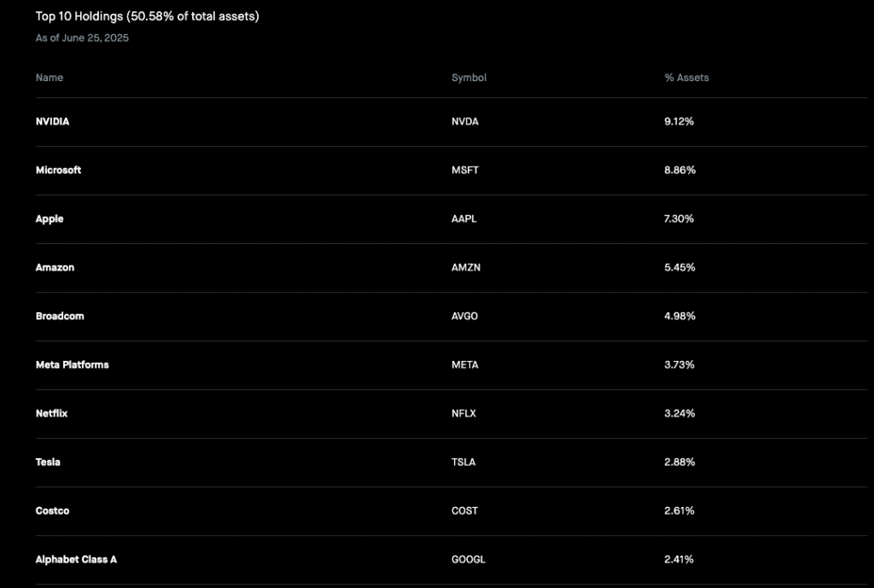Image resolution: width=874 pixels, height=588 pixels.
Task: Click the Tesla company name
Action: 48,462
